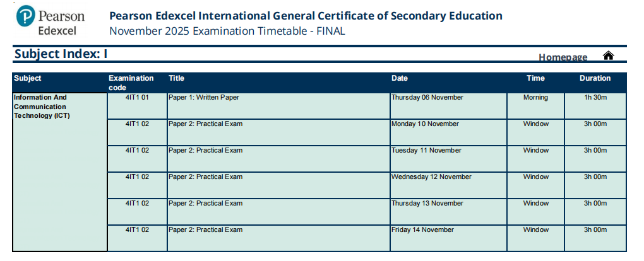Click the Subject Index: I heading

[x=61, y=54]
